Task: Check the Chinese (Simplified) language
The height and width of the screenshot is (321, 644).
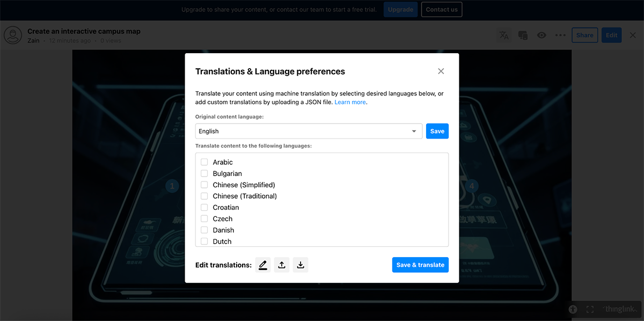Action: pos(204,184)
